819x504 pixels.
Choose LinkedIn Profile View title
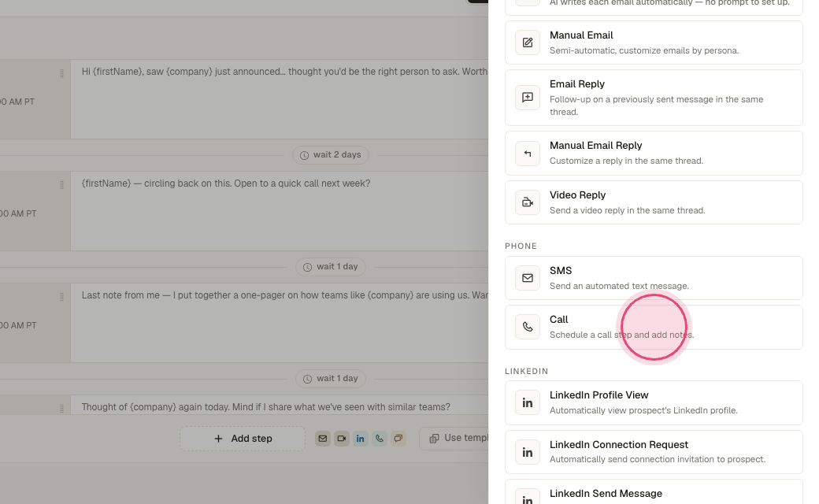598,395
